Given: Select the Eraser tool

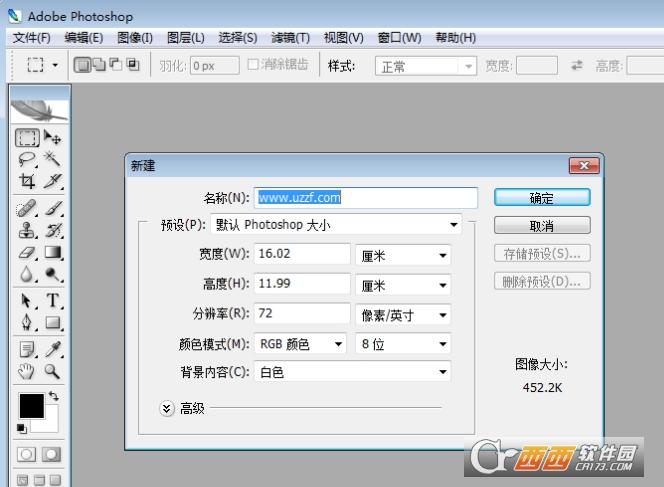Looking at the screenshot, I should tap(27, 253).
